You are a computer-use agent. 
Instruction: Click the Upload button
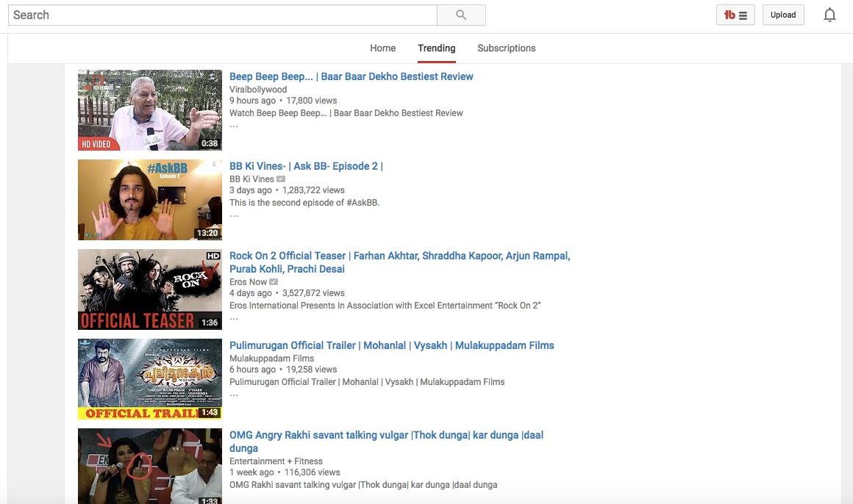[783, 15]
